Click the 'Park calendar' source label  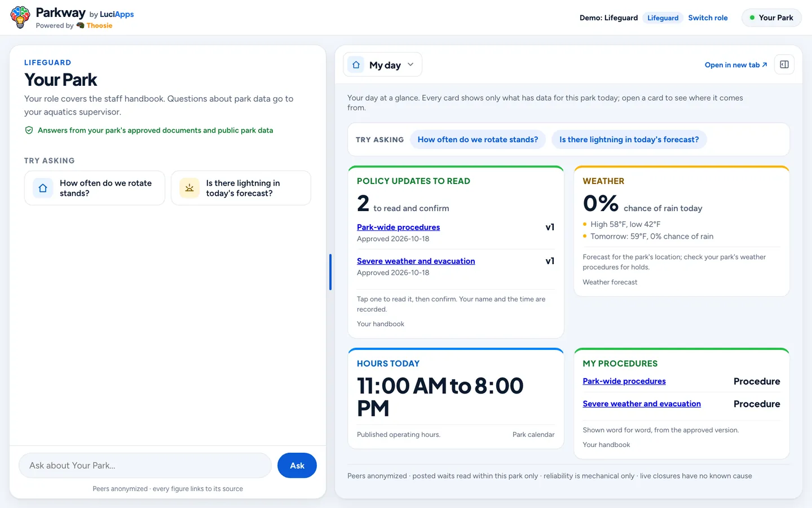533,435
